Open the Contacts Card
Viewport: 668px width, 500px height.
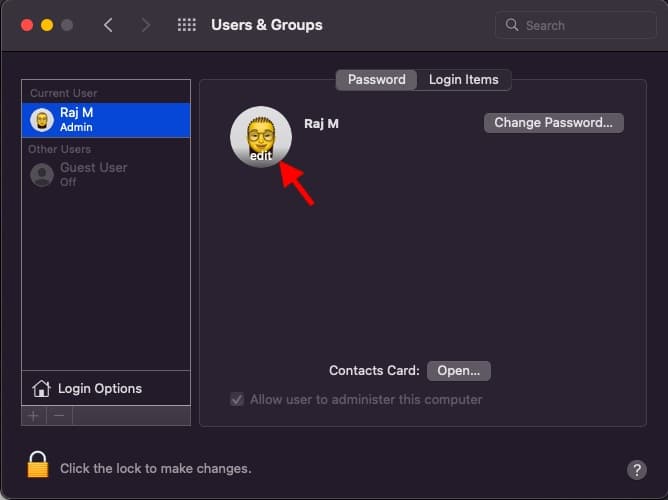point(458,371)
